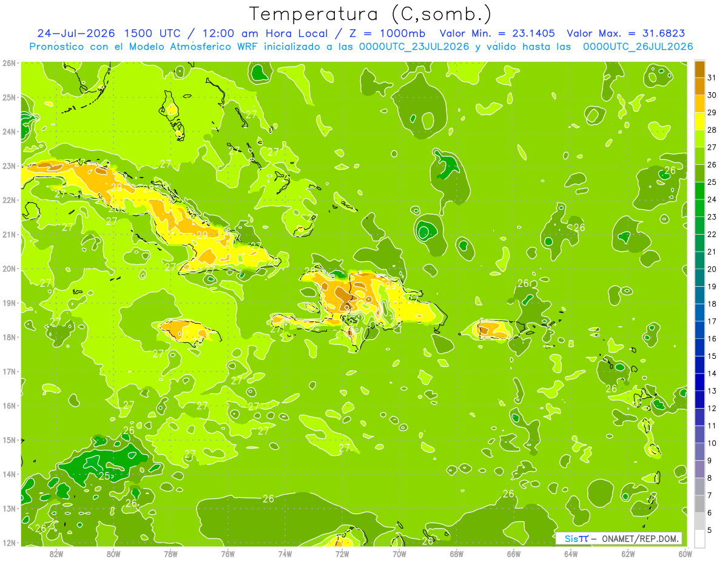Click the color scale label 5
Viewport: 728px width, 562px height.
710,530
